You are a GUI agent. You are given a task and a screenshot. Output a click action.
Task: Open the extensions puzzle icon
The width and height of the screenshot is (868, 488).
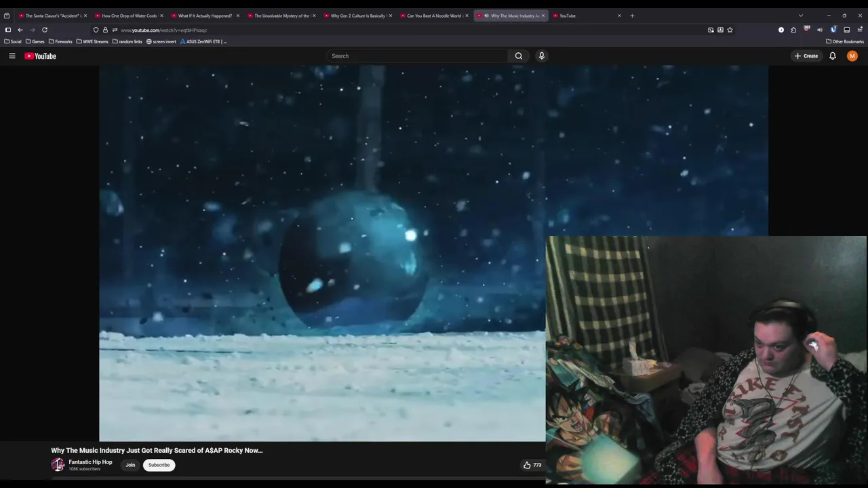tap(793, 30)
